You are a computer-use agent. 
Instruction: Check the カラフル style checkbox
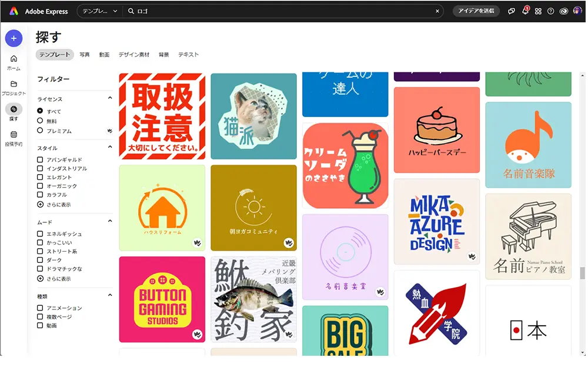(x=40, y=195)
